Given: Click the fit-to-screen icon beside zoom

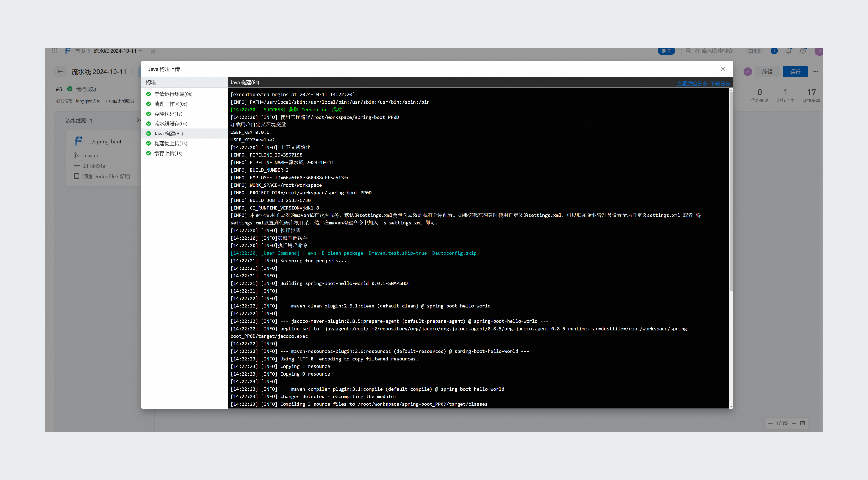Looking at the screenshot, I should point(803,423).
